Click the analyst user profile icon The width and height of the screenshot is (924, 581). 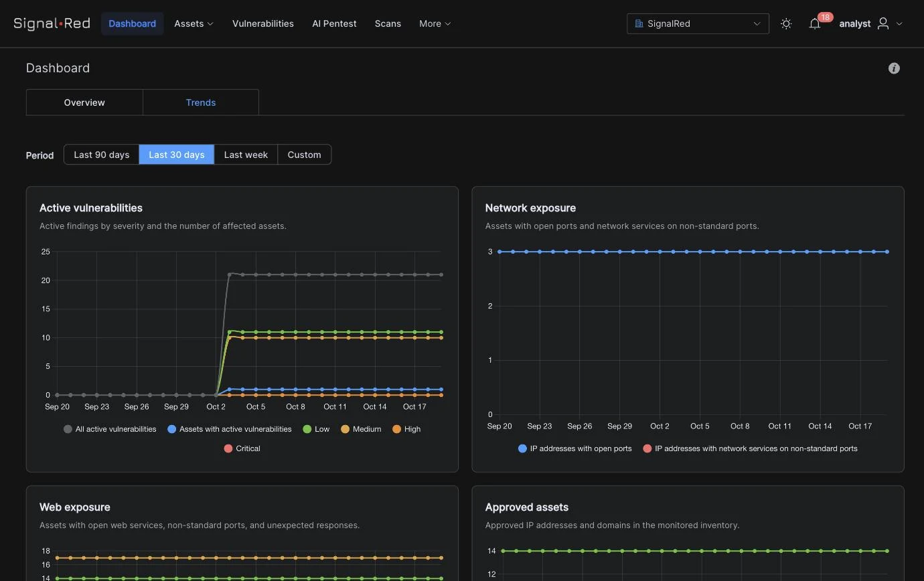click(x=883, y=23)
